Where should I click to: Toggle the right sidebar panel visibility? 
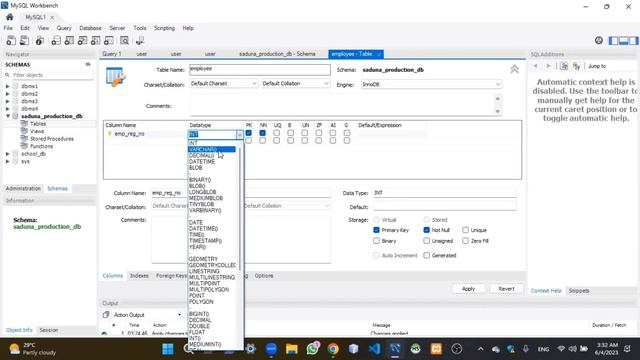point(633,40)
